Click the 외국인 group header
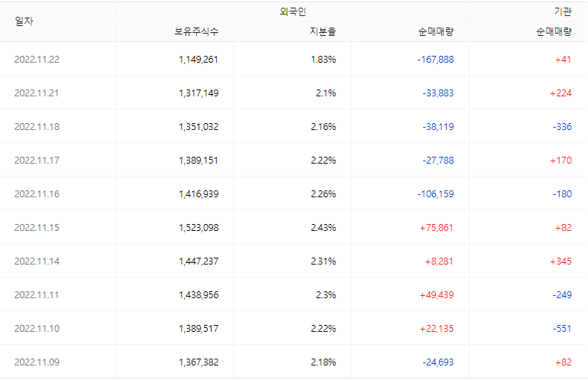Viewport: 588px width, 380px height. coord(293,11)
